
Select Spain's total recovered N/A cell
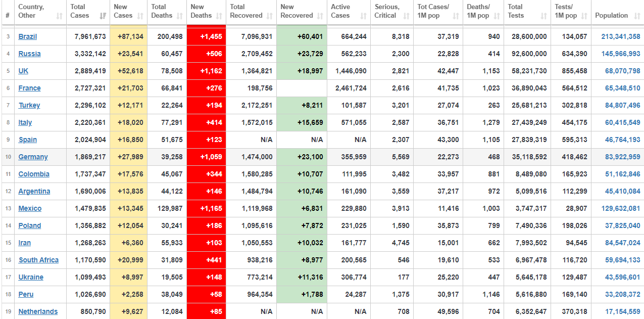point(252,140)
